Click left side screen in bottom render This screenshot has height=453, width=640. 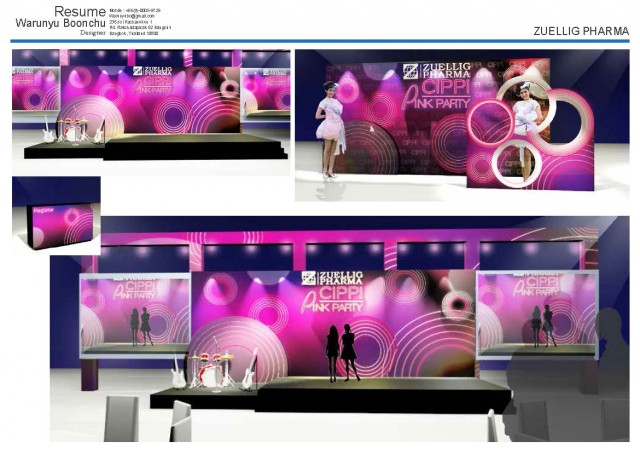click(x=135, y=315)
